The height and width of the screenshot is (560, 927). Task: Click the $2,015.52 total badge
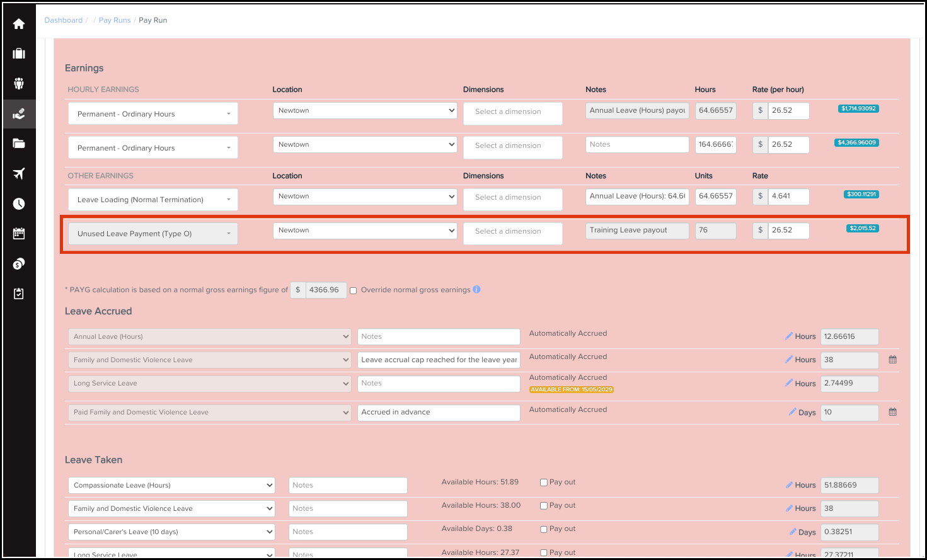862,228
